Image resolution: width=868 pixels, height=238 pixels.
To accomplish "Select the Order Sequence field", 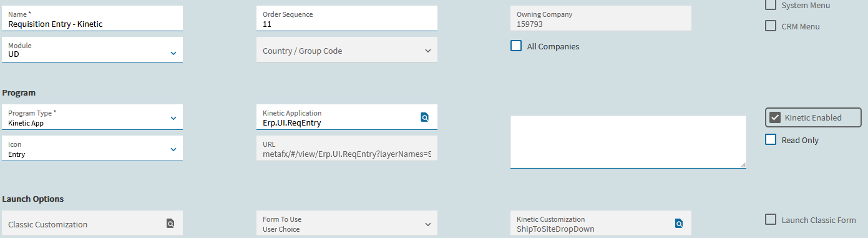I will pyautogui.click(x=347, y=18).
